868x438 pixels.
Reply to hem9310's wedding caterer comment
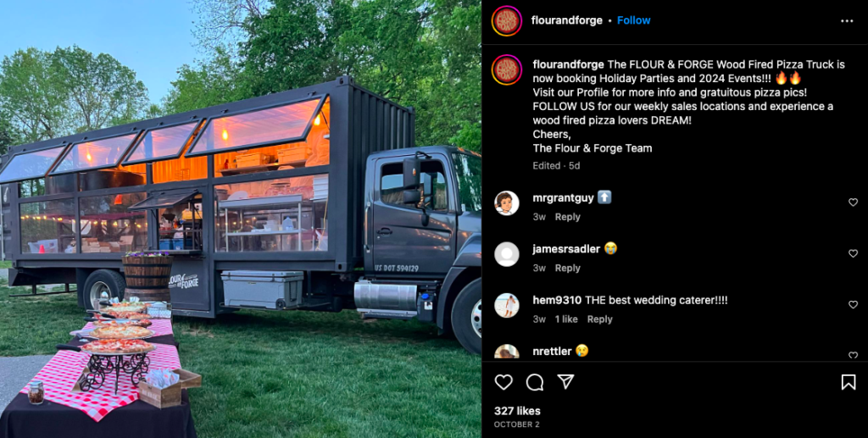(600, 319)
